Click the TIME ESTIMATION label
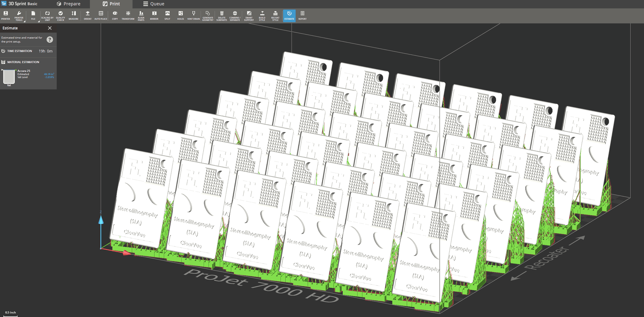 [x=20, y=51]
